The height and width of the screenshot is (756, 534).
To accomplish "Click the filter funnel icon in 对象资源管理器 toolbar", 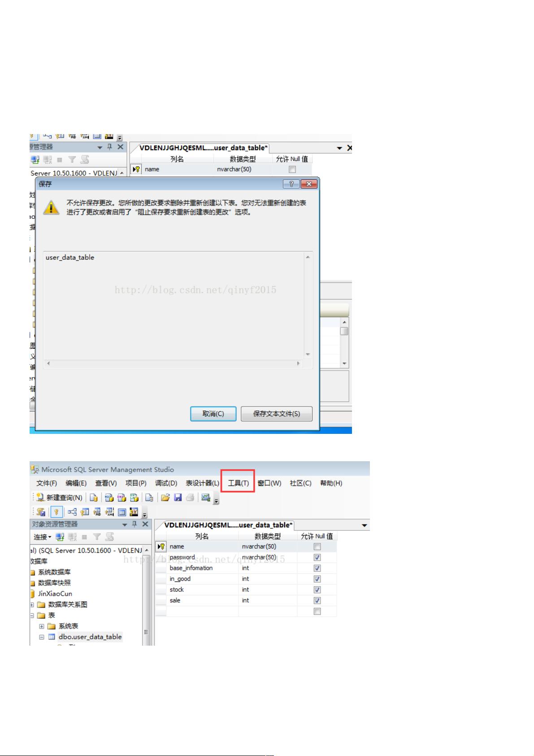I will (x=97, y=537).
